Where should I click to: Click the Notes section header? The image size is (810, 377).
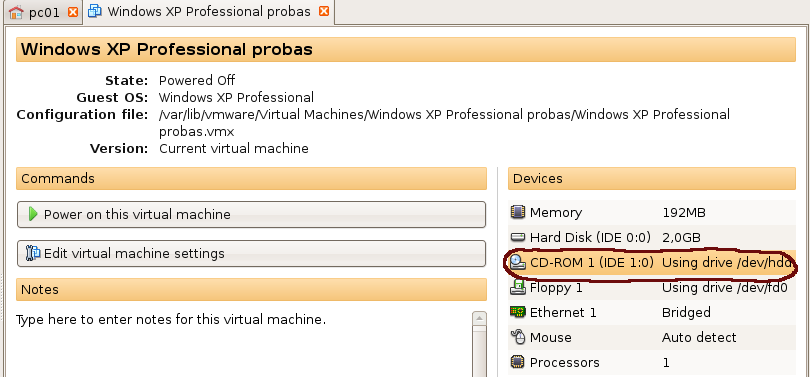252,290
